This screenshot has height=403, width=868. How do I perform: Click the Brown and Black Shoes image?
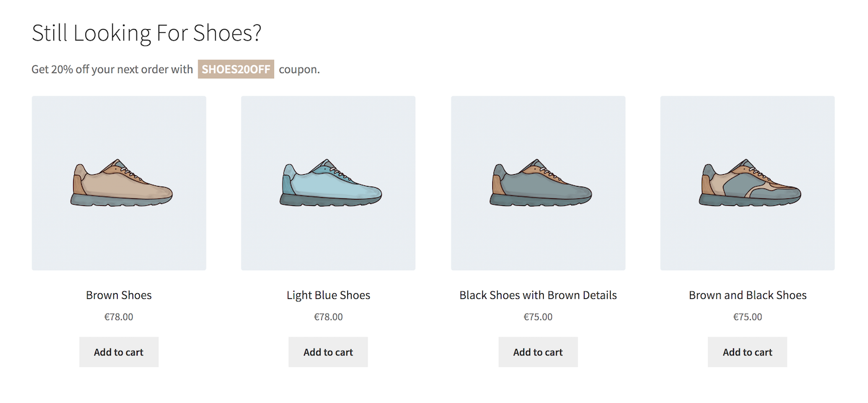coord(747,182)
